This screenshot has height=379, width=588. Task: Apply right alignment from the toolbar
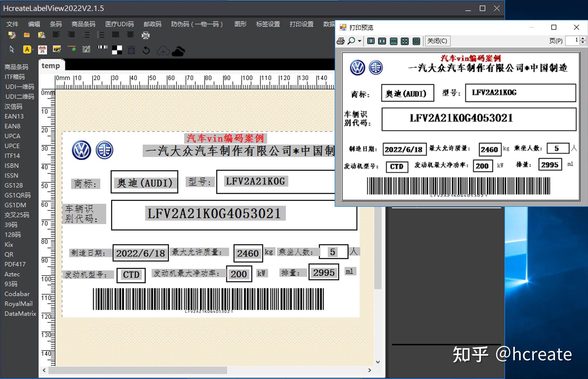[x=71, y=35]
